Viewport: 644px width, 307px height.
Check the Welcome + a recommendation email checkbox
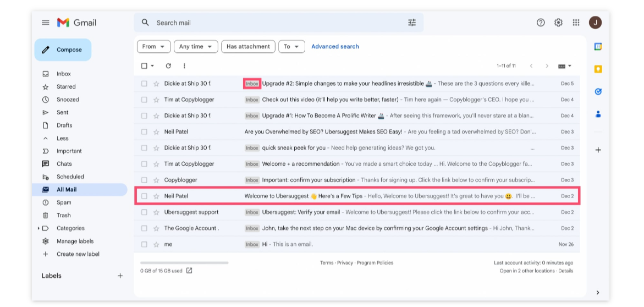point(144,163)
